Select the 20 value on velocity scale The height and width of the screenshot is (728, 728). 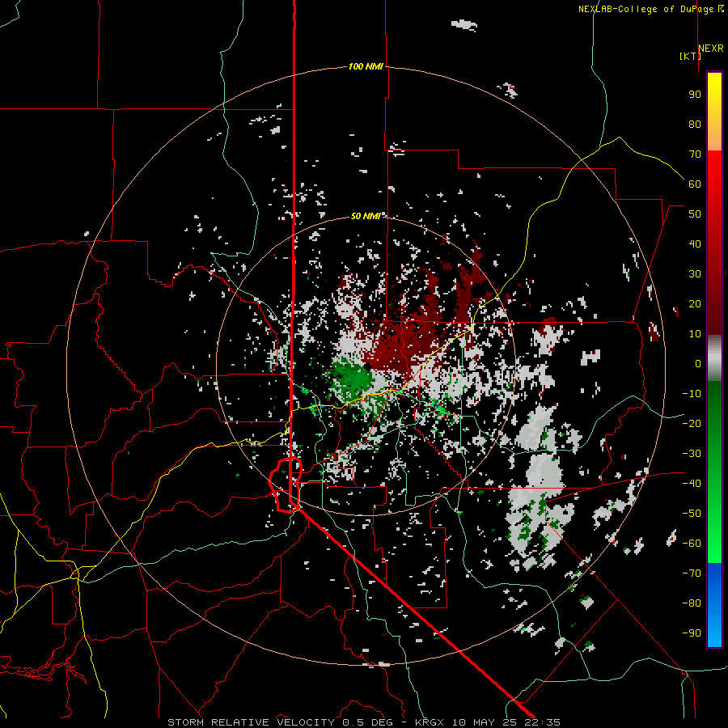point(695,303)
